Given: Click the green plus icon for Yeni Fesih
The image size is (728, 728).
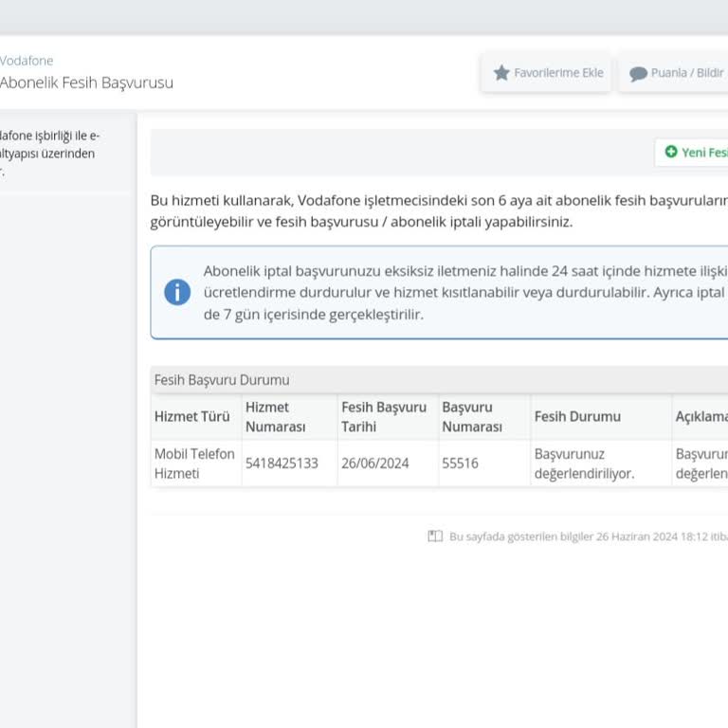Looking at the screenshot, I should pos(671,152).
